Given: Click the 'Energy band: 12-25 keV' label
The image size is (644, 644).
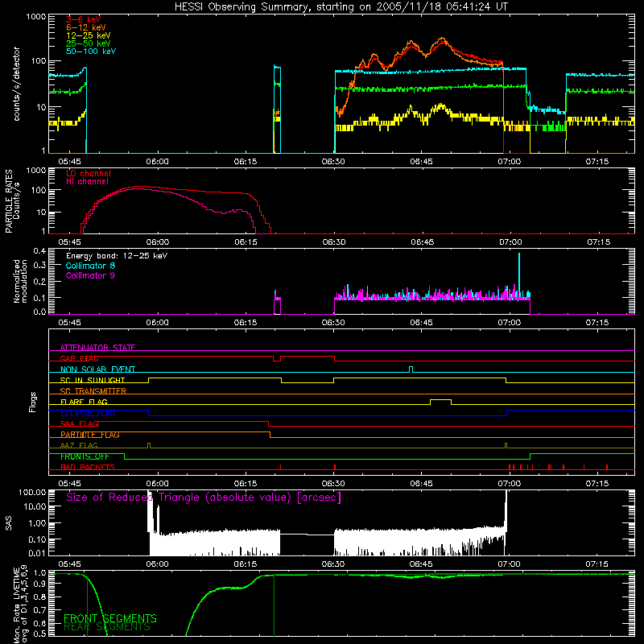Looking at the screenshot, I should (x=117, y=256).
